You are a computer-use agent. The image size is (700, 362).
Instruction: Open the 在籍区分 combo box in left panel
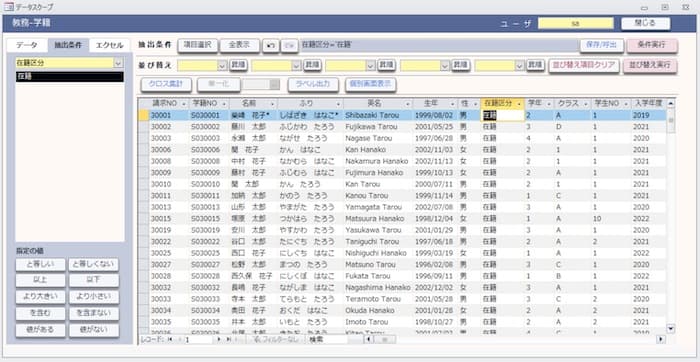pos(118,63)
